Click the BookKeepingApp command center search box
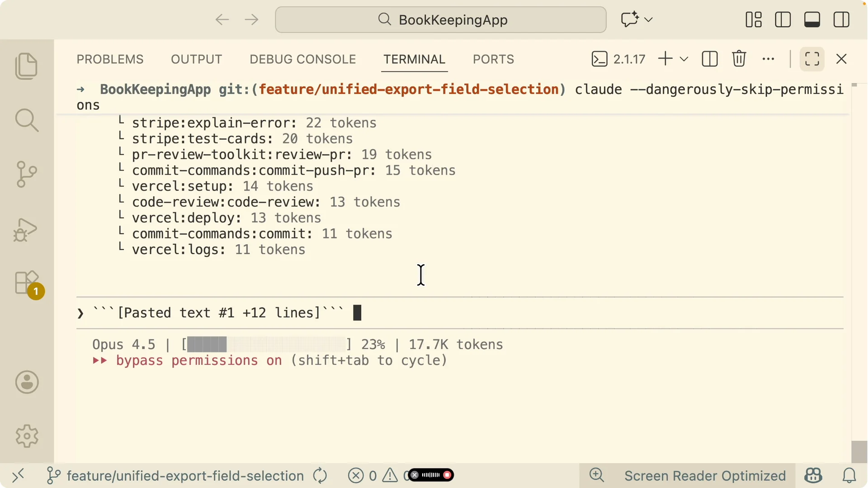The image size is (868, 488). coord(440,19)
